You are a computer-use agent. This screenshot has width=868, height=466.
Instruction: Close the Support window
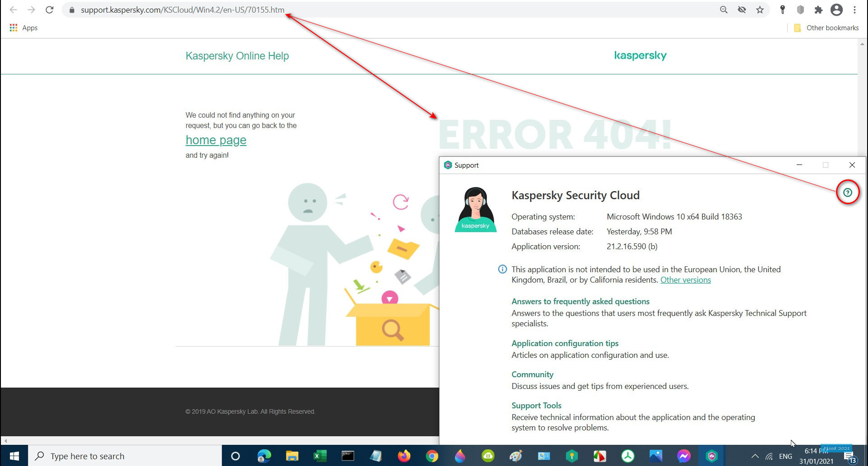pyautogui.click(x=852, y=165)
